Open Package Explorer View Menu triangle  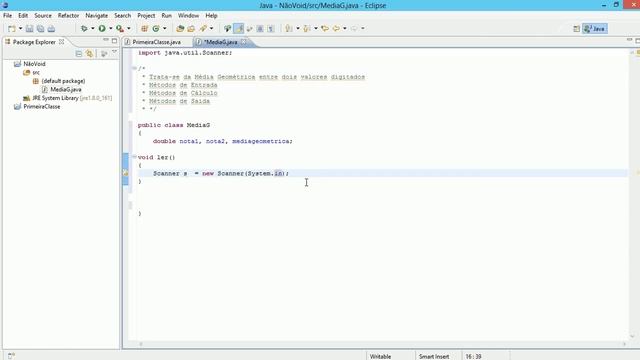point(114,52)
